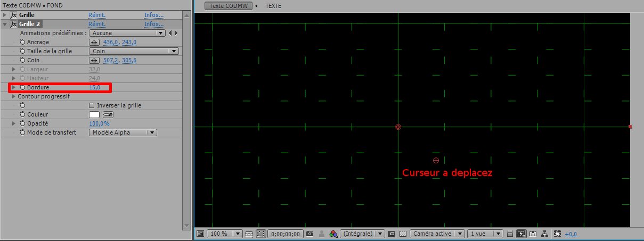644x241 pixels.
Task: Open the Modèle Alpha transfer mode dropdown
Action: [123, 132]
